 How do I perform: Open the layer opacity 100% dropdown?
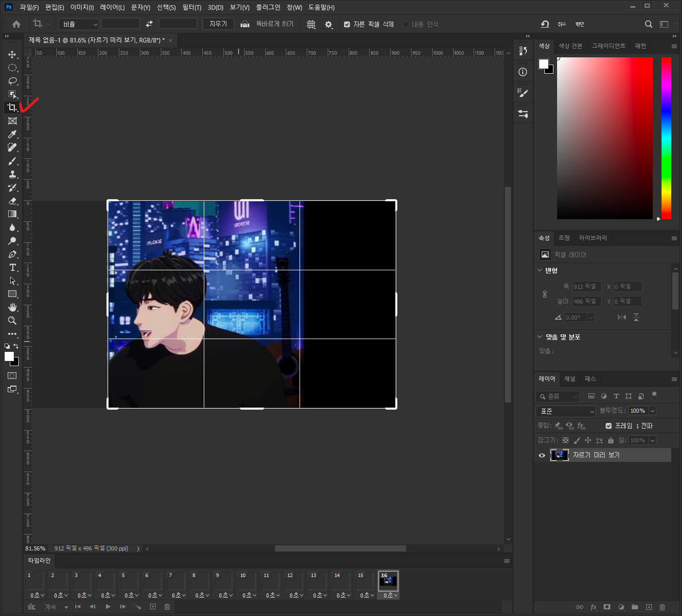click(x=652, y=411)
